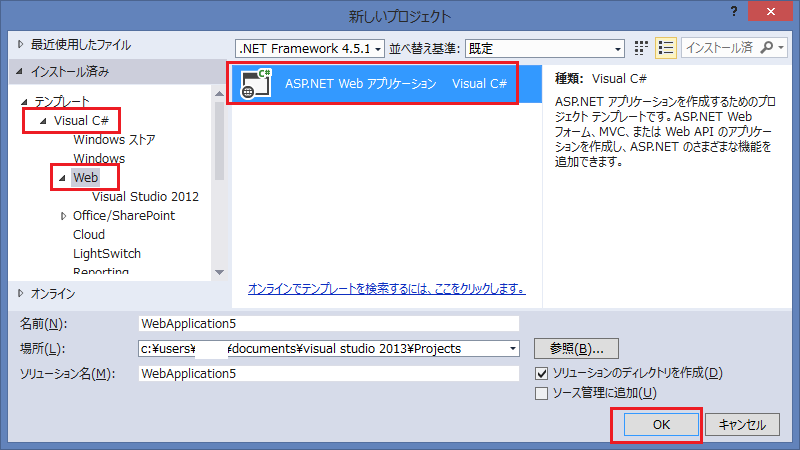
Task: Open the help question mark
Action: 734,11
